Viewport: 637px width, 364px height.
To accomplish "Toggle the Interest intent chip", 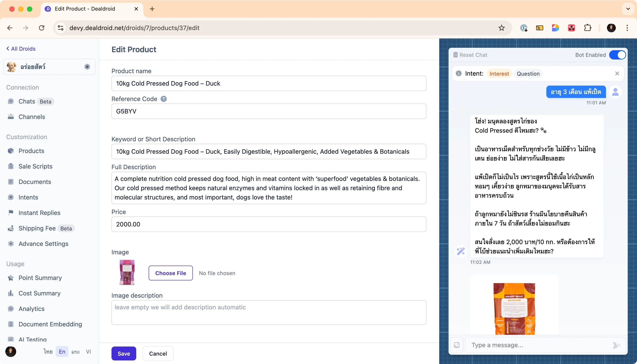I will click(499, 73).
